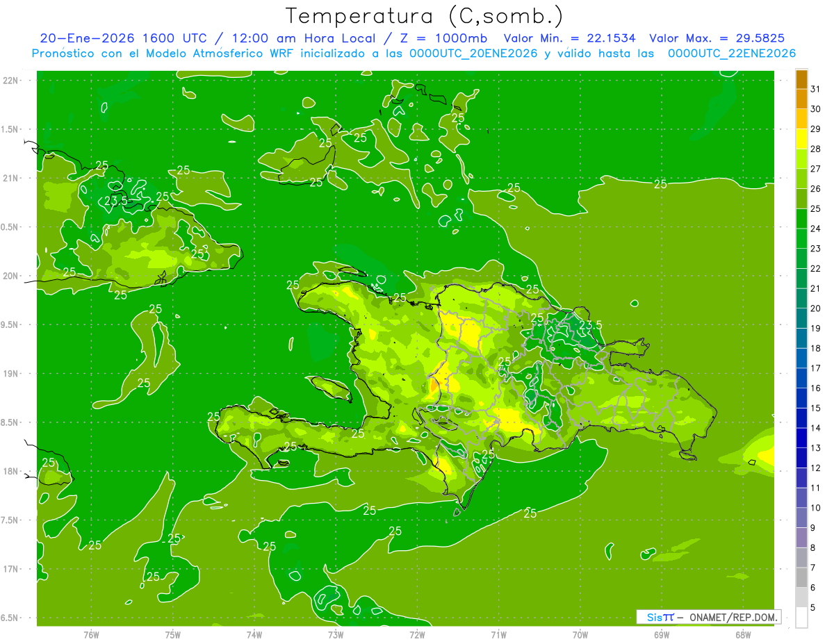The width and height of the screenshot is (834, 644).
Task: Pick the yellow swatch between 28 and 29
Action: click(801, 139)
